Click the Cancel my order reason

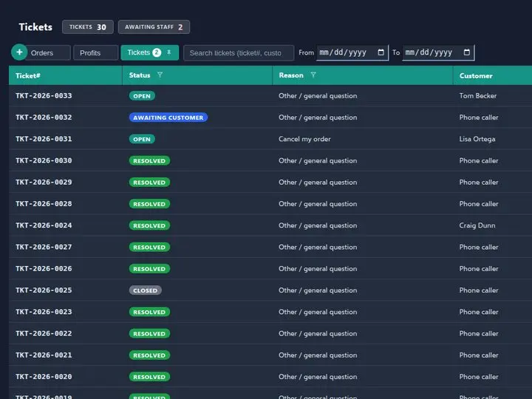coord(304,139)
